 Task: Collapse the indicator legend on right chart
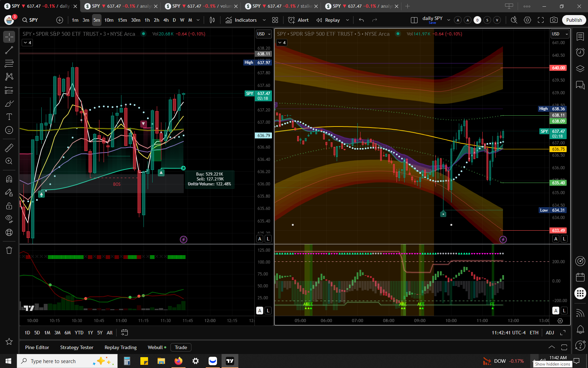click(x=282, y=42)
